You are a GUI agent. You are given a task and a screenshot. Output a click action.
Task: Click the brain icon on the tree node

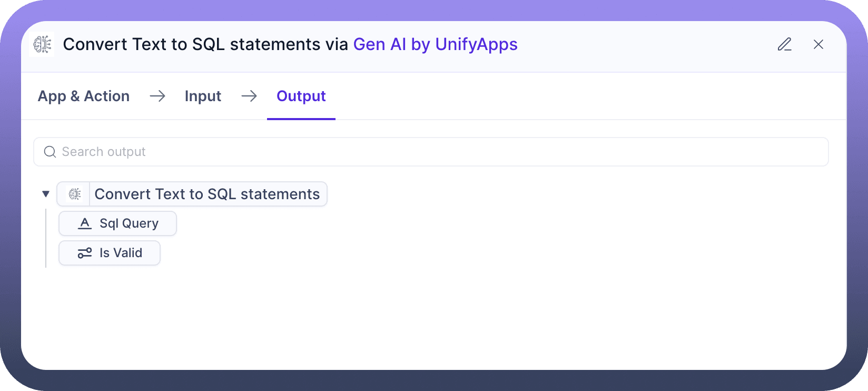pos(75,194)
